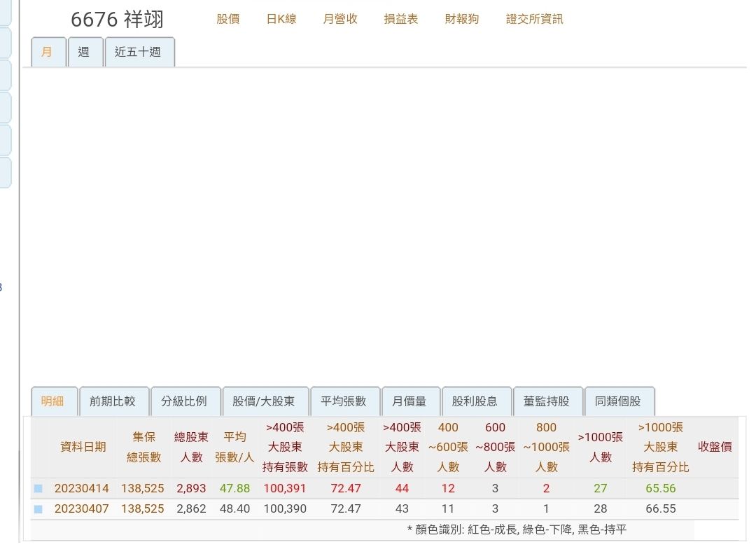Switch to the 月 tab
Viewport: 756px width, 547px height.
click(x=48, y=52)
